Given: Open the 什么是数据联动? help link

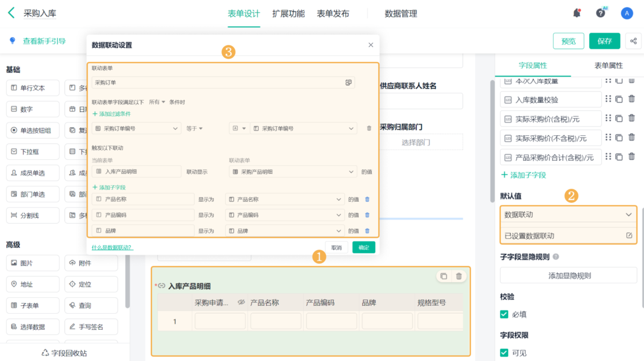Looking at the screenshot, I should click(x=112, y=247).
